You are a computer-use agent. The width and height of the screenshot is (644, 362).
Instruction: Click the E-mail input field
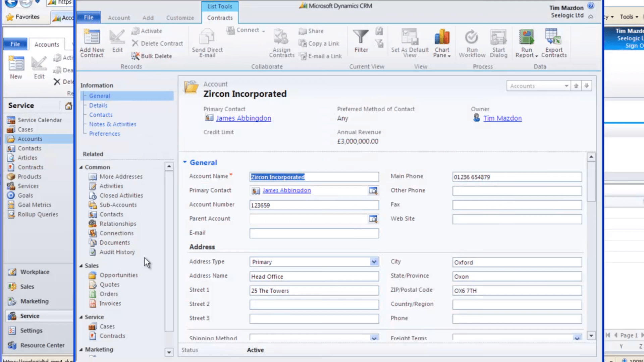314,233
